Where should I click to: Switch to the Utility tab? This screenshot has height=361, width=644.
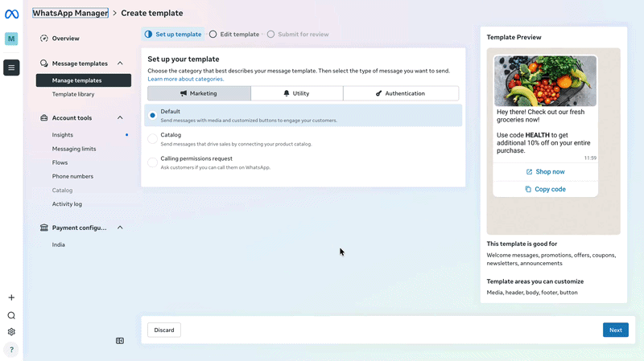(296, 93)
